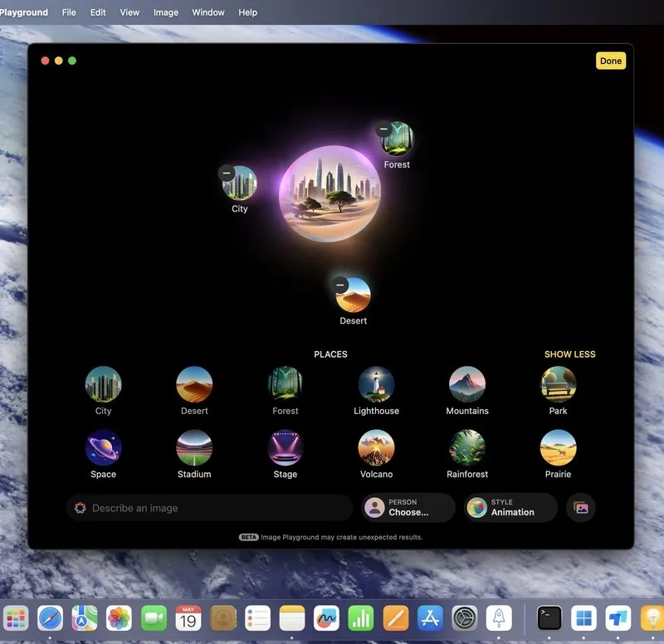Pick the Volcano place icon
The height and width of the screenshot is (644, 664).
(x=376, y=448)
